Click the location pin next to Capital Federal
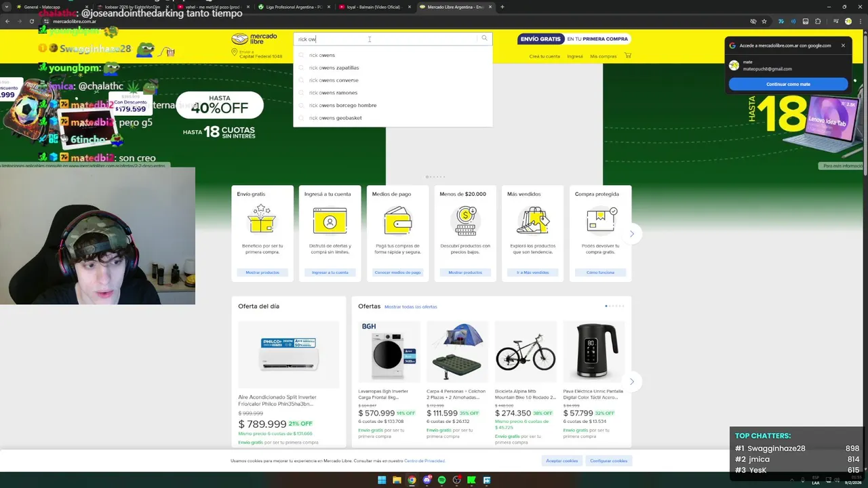 tap(235, 52)
